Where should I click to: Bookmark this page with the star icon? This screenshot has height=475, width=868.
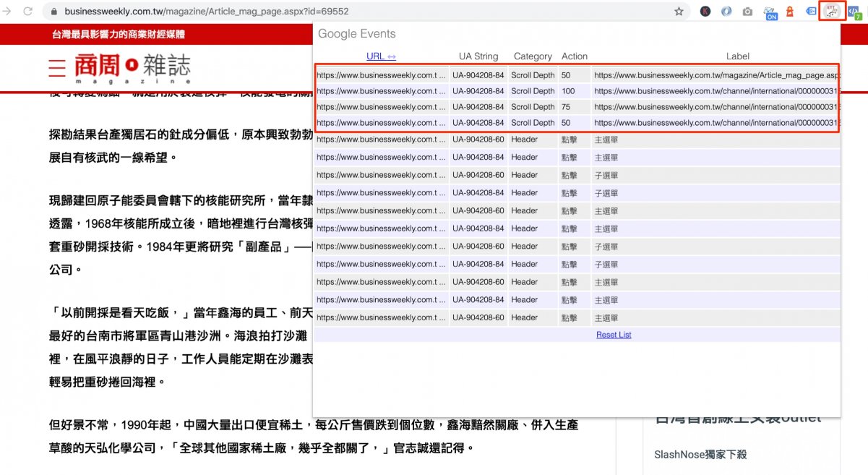click(679, 12)
